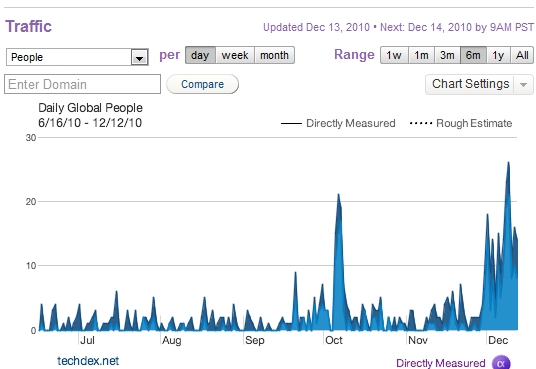
Task: Select per day granularity
Action: coord(200,55)
